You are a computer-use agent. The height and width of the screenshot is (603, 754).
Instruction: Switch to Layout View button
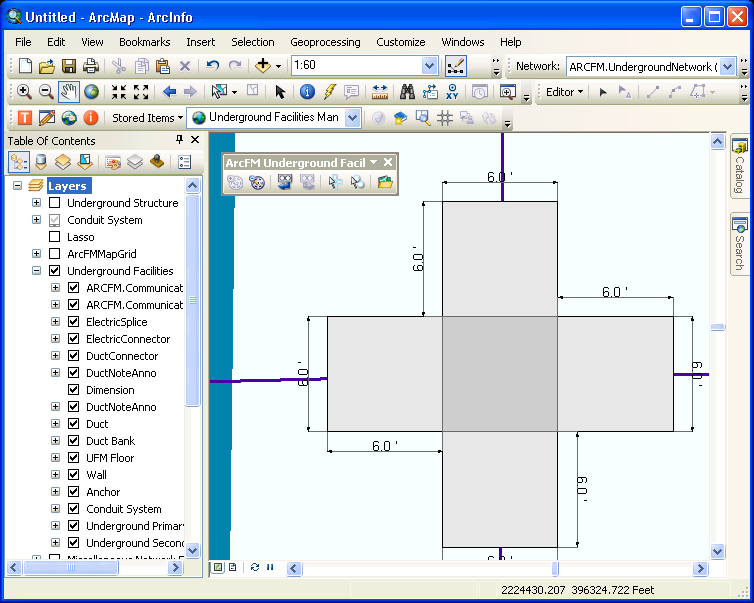point(233,567)
